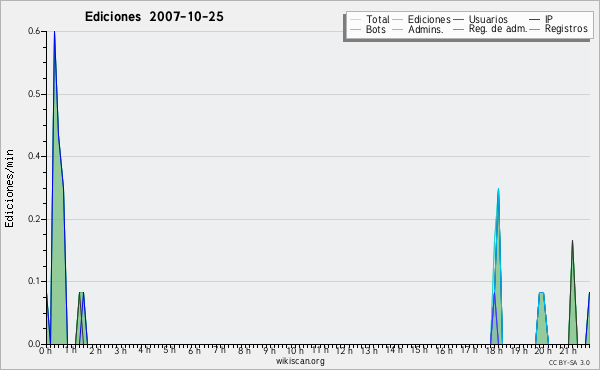The image size is (600, 370).
Task: Click the chart title Ediciones 2007-10-25
Action: coord(154,16)
